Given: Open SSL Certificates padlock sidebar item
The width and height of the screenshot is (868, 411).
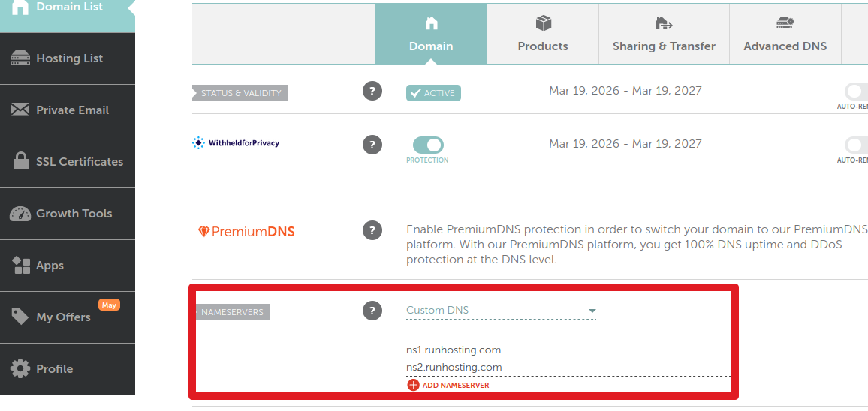Looking at the screenshot, I should [x=21, y=161].
